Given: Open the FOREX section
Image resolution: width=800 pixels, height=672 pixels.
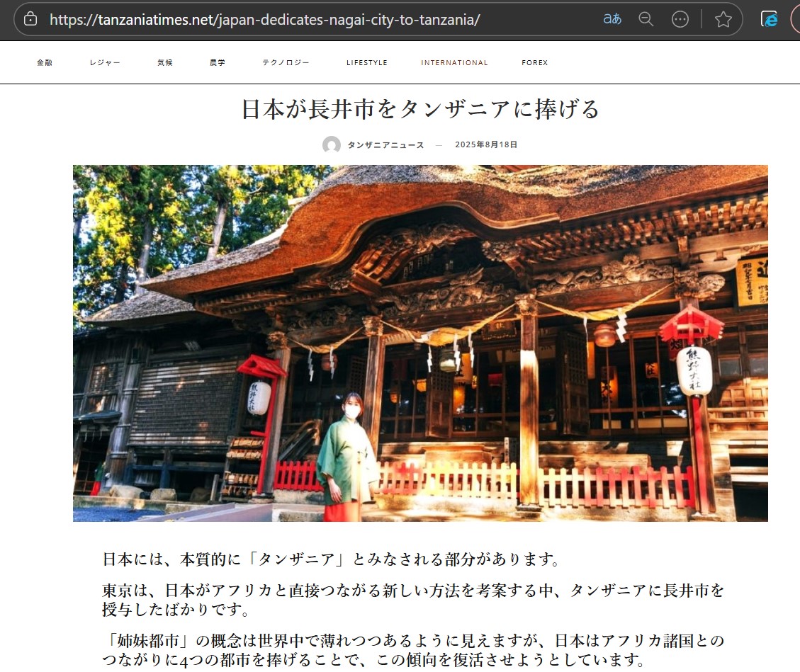Looking at the screenshot, I should point(534,63).
